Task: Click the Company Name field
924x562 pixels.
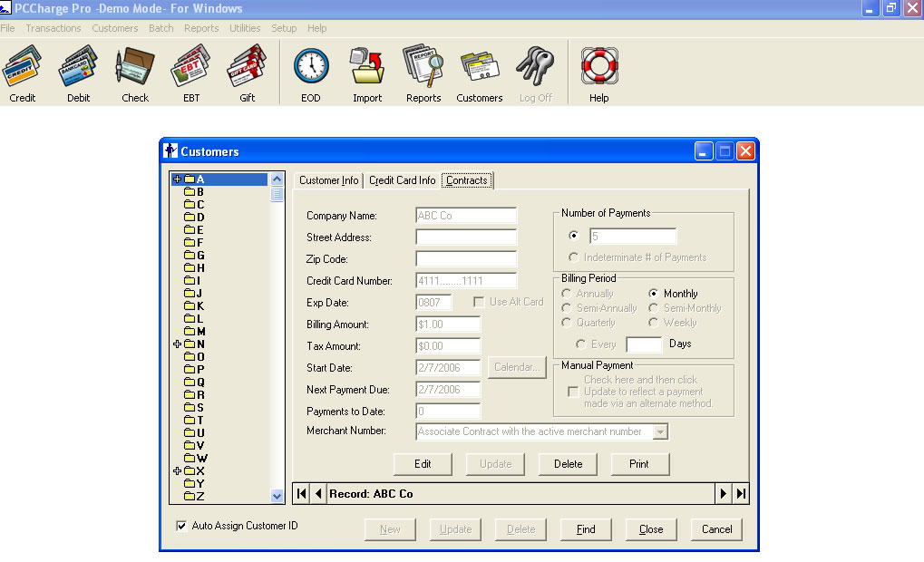Action: (x=466, y=216)
